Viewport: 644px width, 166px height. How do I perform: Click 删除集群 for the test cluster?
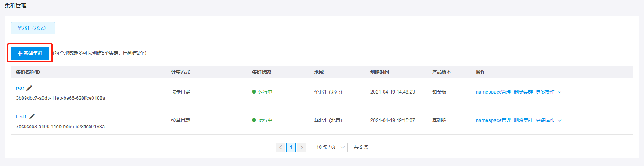click(523, 92)
